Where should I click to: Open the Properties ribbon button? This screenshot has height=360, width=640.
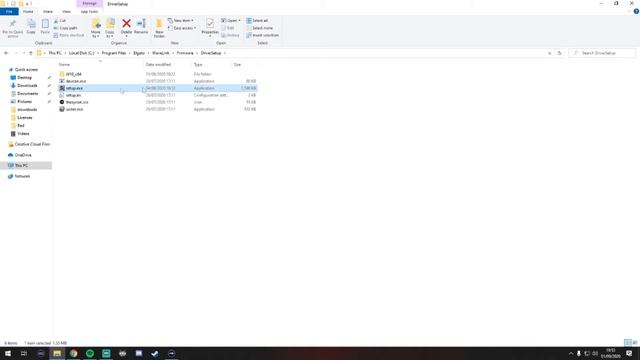(210, 28)
